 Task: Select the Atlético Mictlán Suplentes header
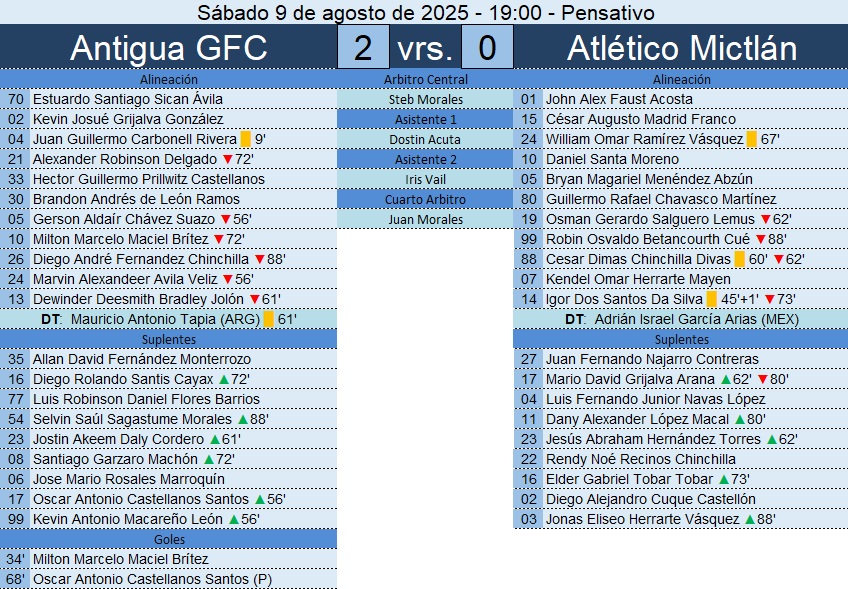[681, 339]
